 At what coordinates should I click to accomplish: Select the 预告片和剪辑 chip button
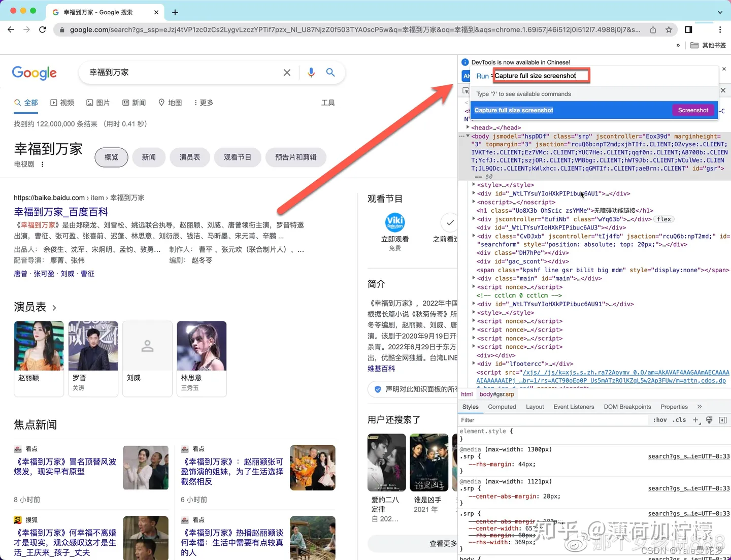click(296, 157)
